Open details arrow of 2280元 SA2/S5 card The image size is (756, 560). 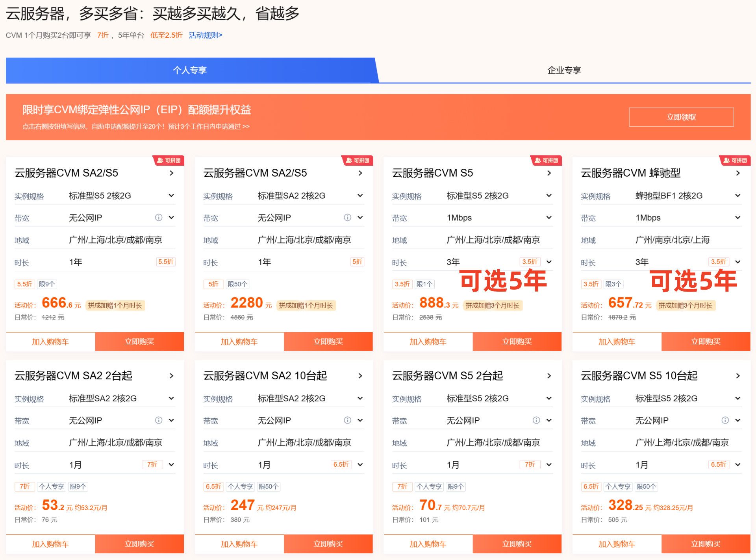pyautogui.click(x=360, y=173)
